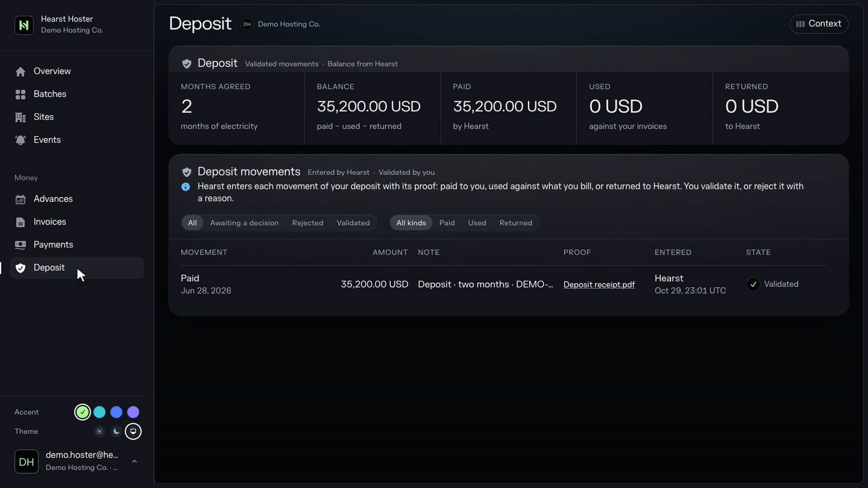Click the shield icon beside Deposit movements
This screenshot has height=488, width=868.
(x=186, y=172)
